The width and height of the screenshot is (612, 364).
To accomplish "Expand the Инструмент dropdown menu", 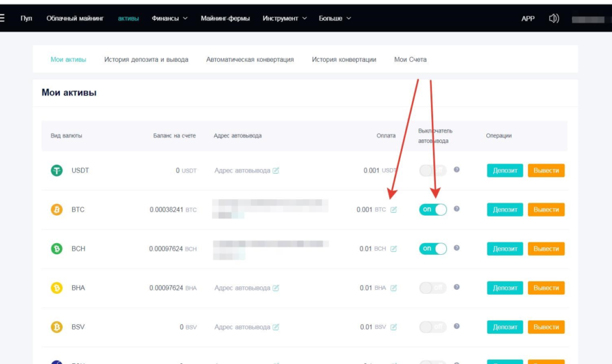I will (285, 19).
